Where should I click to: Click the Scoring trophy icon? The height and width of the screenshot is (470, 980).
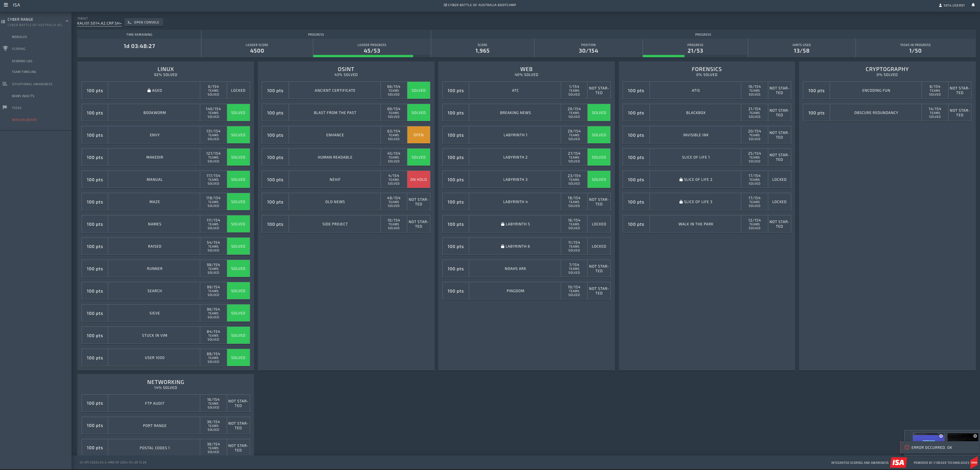tap(5, 48)
